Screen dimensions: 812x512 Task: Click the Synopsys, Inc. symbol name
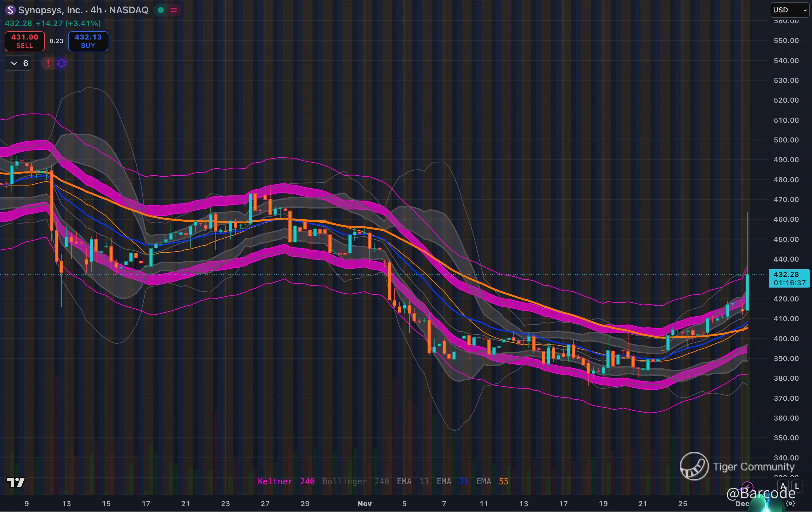pyautogui.click(x=50, y=10)
